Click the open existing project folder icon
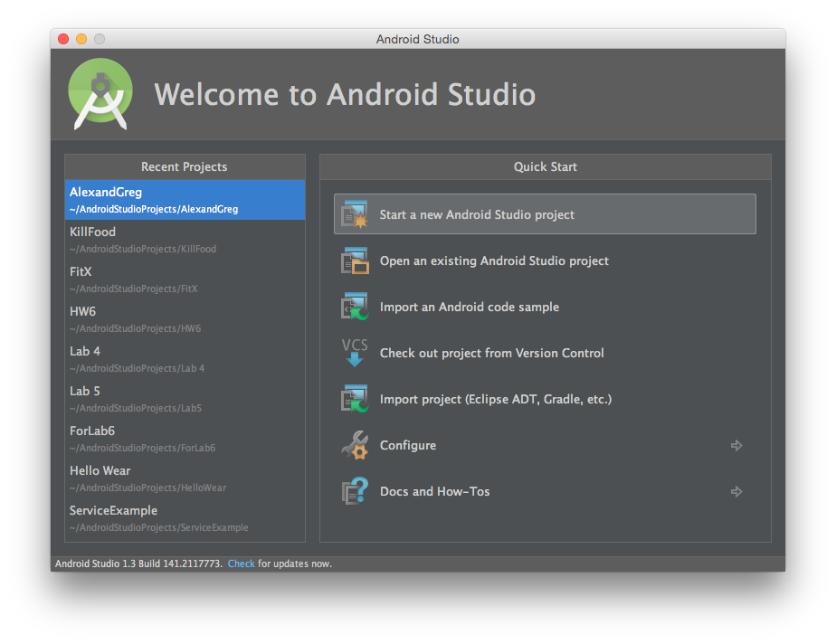The image size is (836, 644). 354,261
